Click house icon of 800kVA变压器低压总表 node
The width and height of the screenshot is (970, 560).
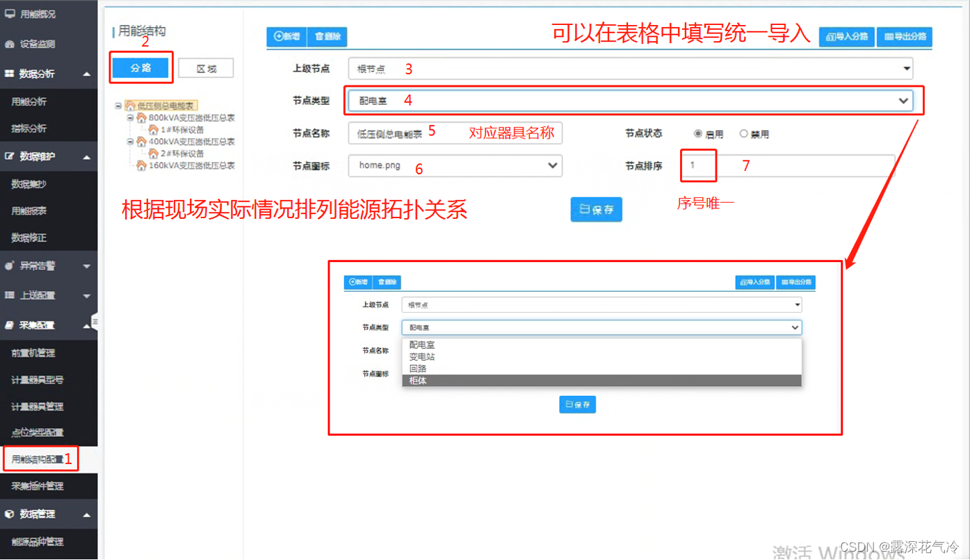tap(142, 117)
